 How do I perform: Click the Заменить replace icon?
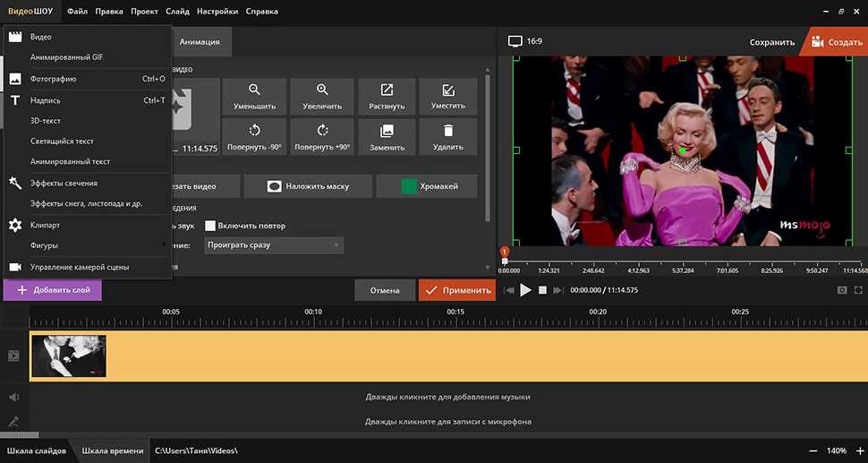point(387,132)
